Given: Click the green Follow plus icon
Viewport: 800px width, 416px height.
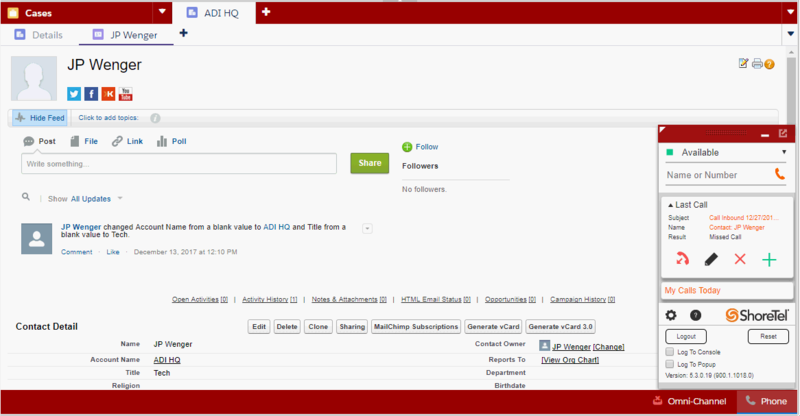Looking at the screenshot, I should pyautogui.click(x=407, y=147).
